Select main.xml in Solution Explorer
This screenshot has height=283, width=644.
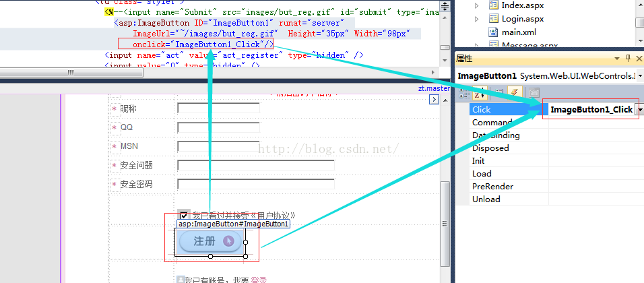point(519,32)
